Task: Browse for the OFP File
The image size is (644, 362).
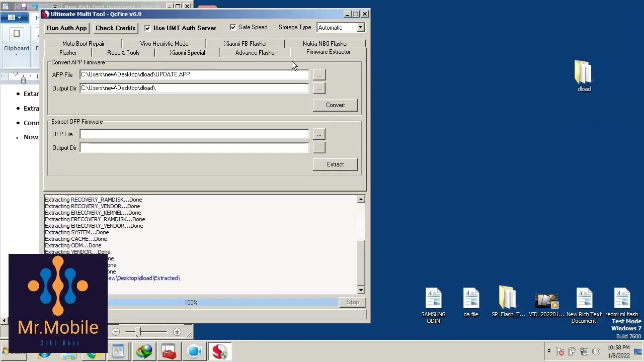Action: (319, 134)
